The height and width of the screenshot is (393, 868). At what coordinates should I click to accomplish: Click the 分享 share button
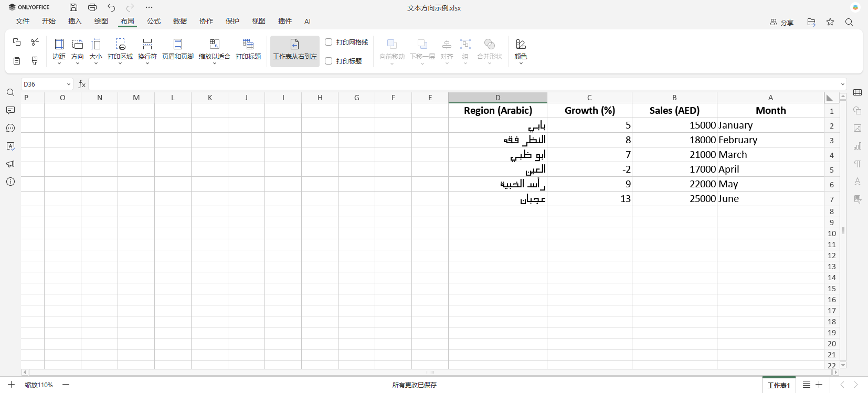click(781, 22)
